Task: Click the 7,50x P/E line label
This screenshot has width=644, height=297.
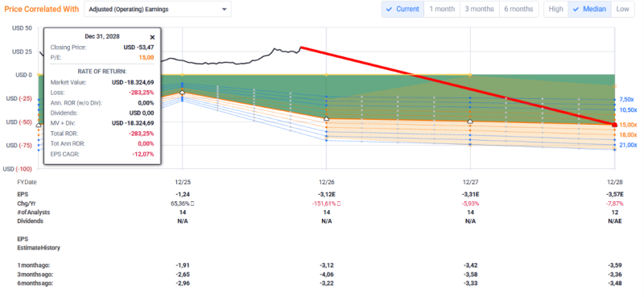Action: click(627, 100)
